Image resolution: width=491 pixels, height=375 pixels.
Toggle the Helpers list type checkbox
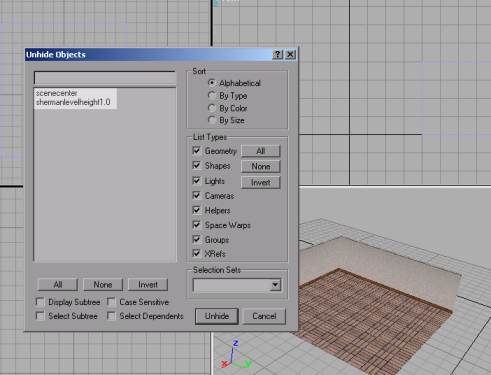[x=197, y=210]
